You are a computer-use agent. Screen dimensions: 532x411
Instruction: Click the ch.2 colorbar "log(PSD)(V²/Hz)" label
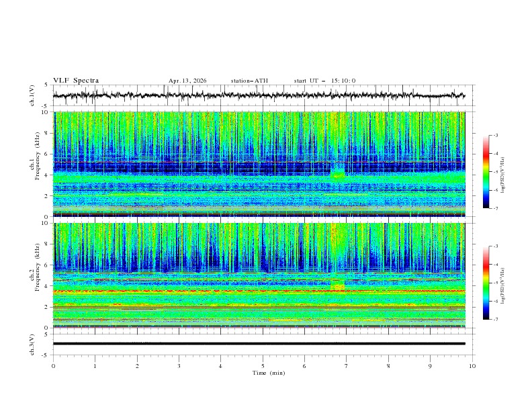click(503, 286)
